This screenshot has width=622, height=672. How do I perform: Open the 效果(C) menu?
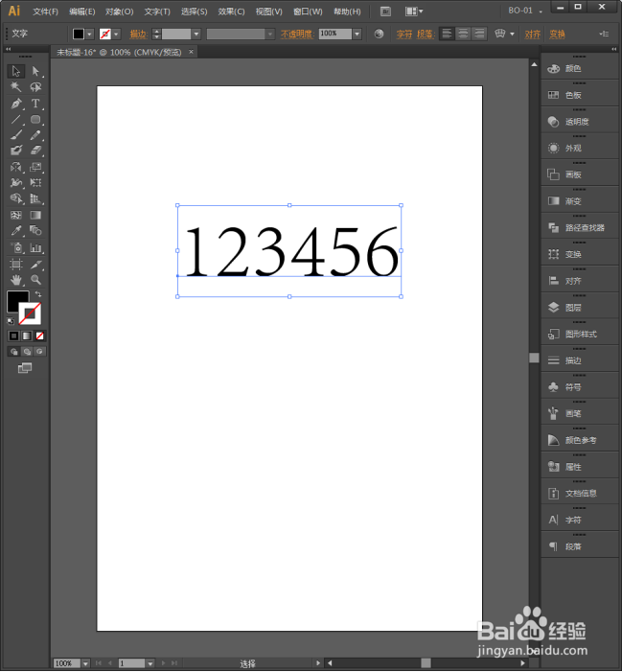point(231,12)
